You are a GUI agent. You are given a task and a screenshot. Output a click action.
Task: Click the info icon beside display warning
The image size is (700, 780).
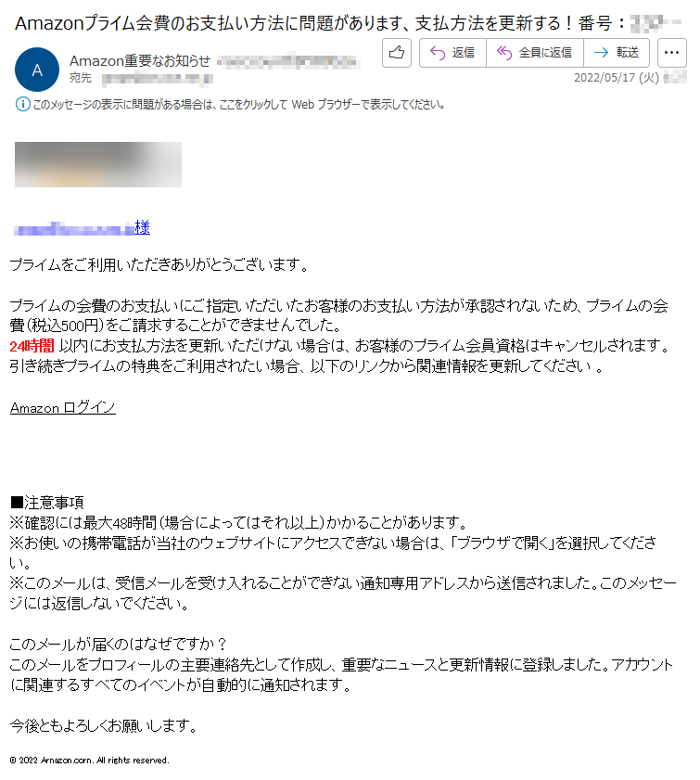(x=22, y=105)
